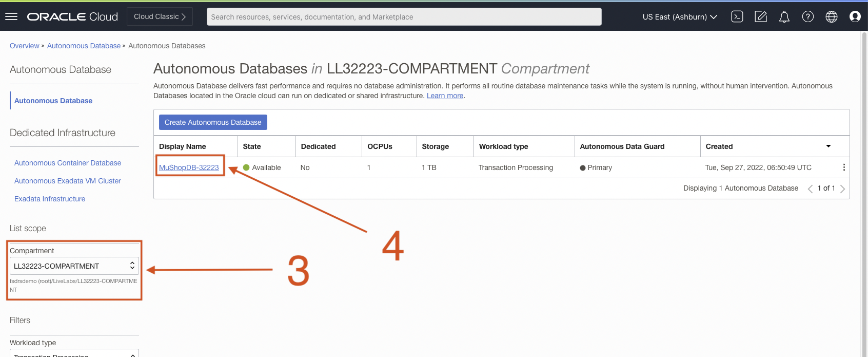Open the Workload type filter dropdown

pyautogui.click(x=74, y=353)
